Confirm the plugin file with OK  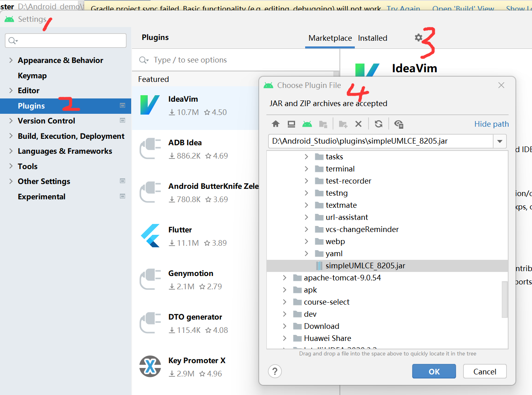[x=434, y=372]
